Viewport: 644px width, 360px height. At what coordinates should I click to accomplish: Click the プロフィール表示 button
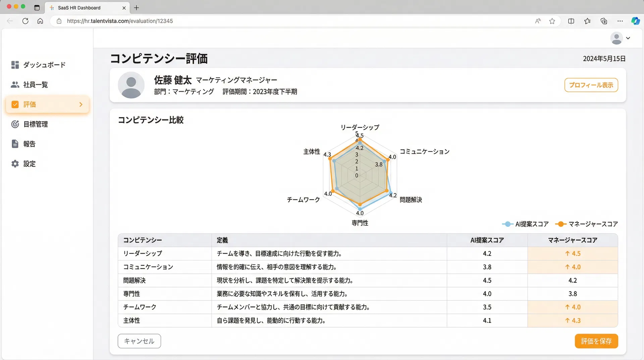(x=591, y=85)
